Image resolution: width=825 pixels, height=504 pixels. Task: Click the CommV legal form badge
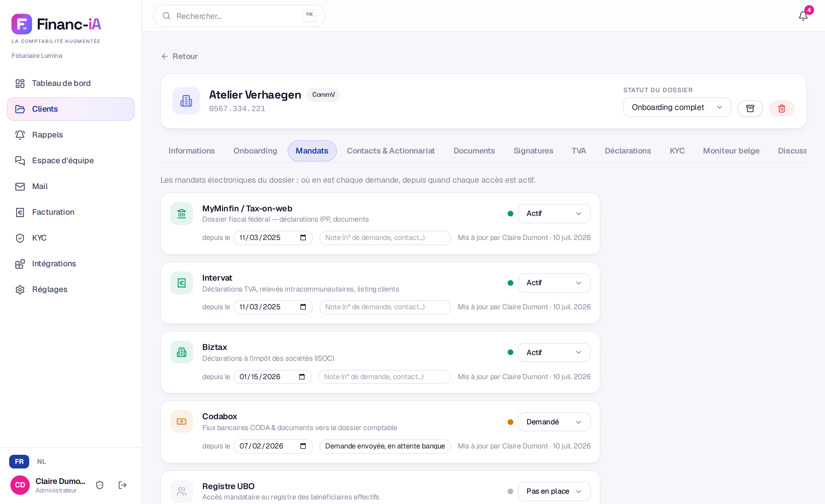click(x=323, y=95)
